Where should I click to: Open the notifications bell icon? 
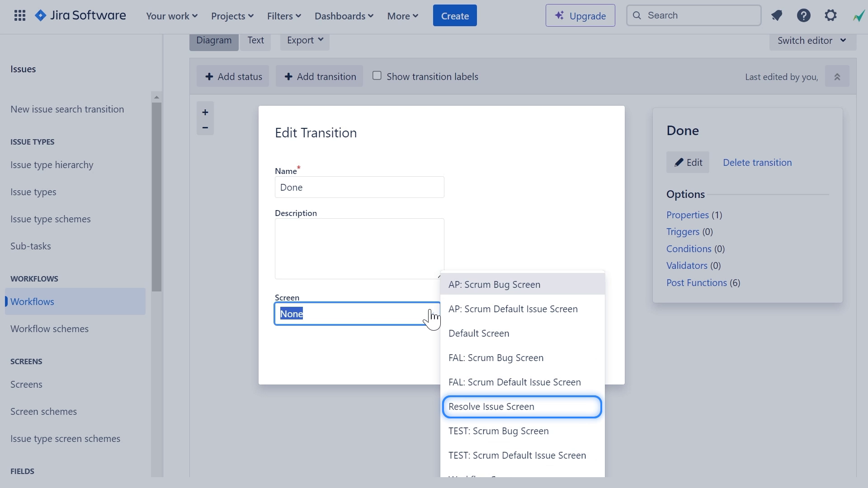pos(777,15)
